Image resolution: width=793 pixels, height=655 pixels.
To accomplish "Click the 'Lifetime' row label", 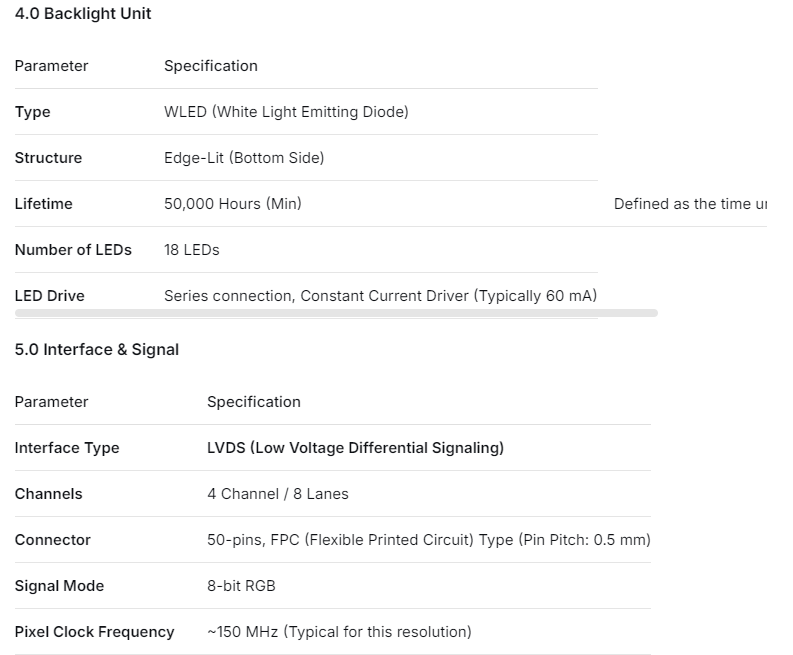I will (x=43, y=204).
